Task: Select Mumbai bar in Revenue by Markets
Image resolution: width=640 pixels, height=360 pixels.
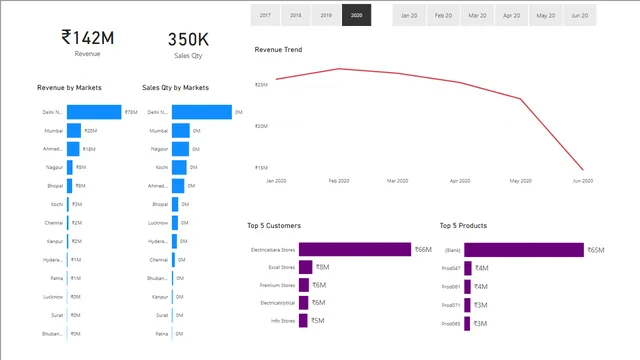Action: click(x=74, y=131)
